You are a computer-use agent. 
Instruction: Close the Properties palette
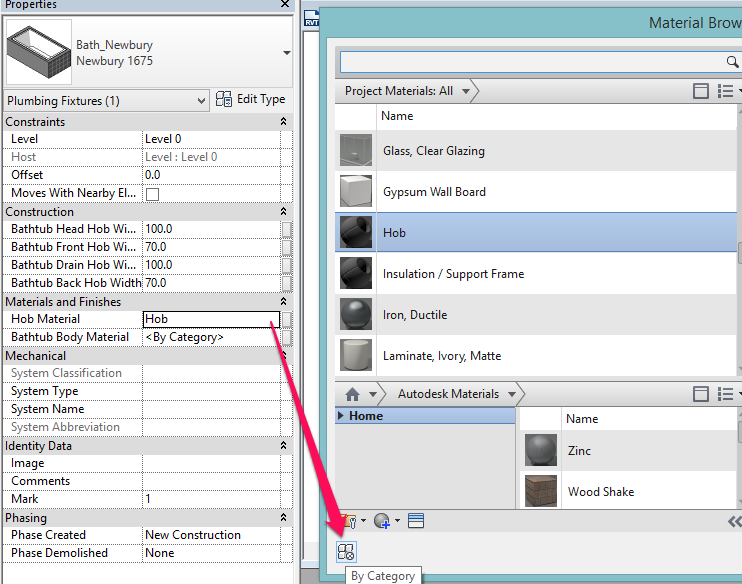285,4
